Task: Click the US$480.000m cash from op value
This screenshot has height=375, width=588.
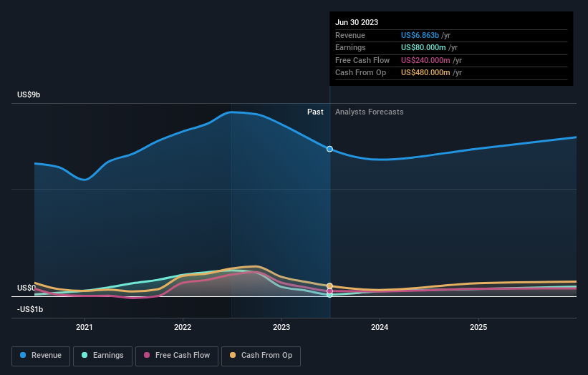Action: click(x=425, y=73)
